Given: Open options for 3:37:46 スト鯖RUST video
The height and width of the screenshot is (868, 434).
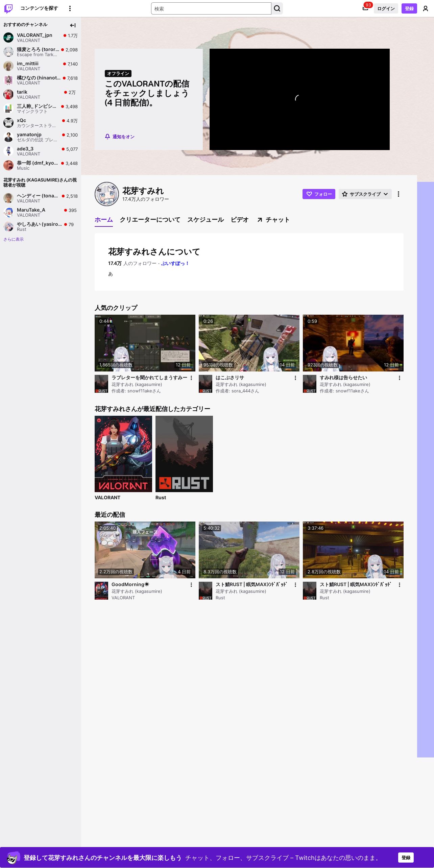Looking at the screenshot, I should point(400,585).
